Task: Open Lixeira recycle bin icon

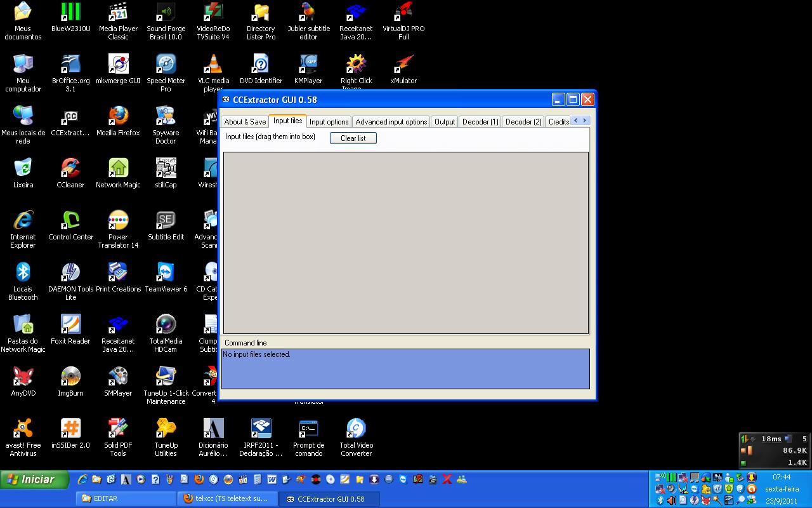Action: point(23,173)
